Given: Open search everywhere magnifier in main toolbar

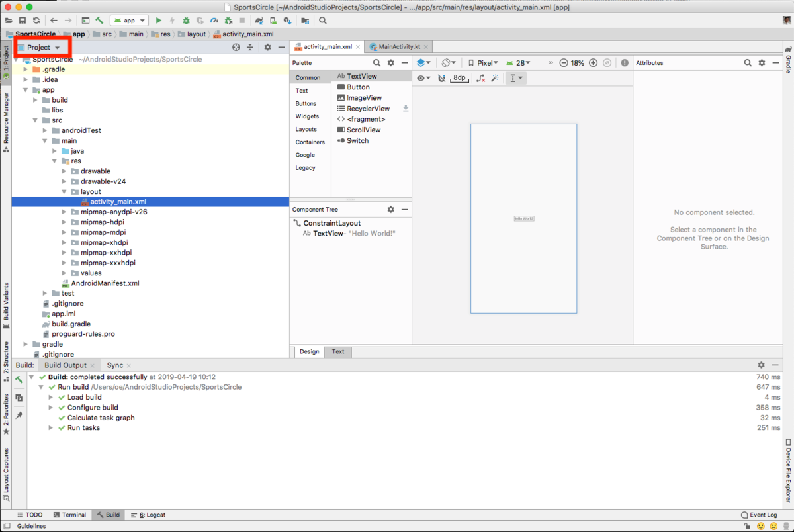Looking at the screenshot, I should (x=323, y=21).
